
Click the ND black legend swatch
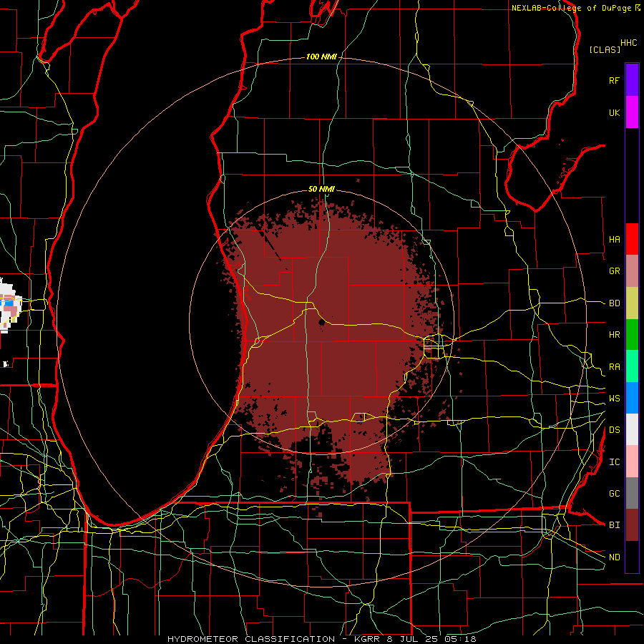pos(632,557)
